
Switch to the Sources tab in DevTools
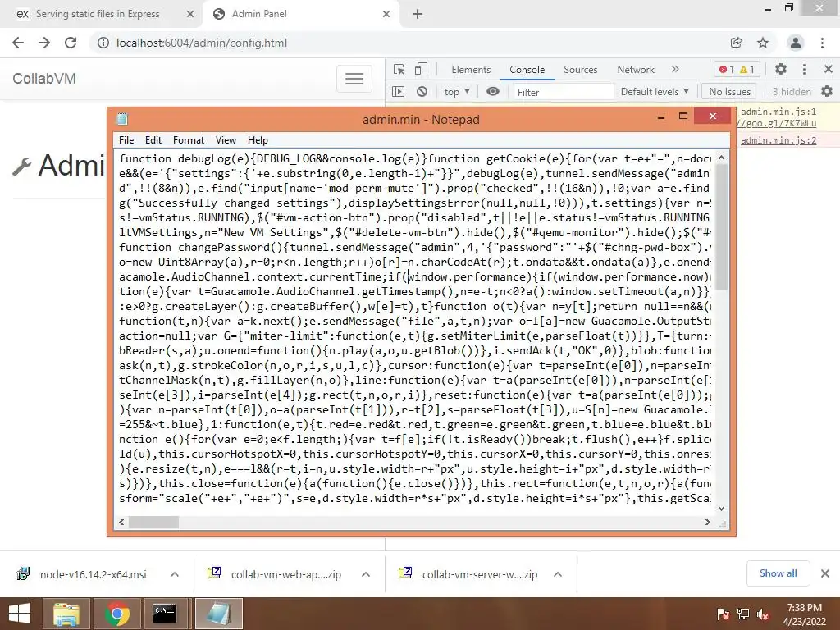point(580,70)
